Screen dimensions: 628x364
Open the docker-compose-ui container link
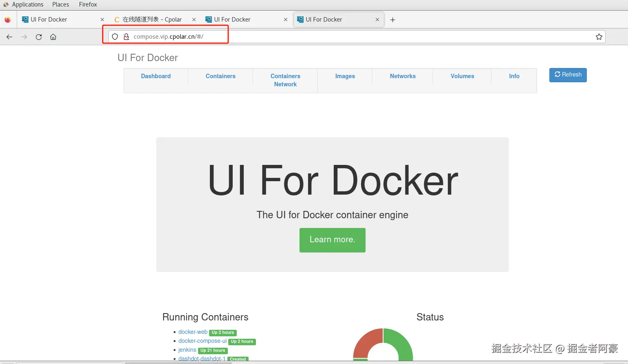pos(203,341)
